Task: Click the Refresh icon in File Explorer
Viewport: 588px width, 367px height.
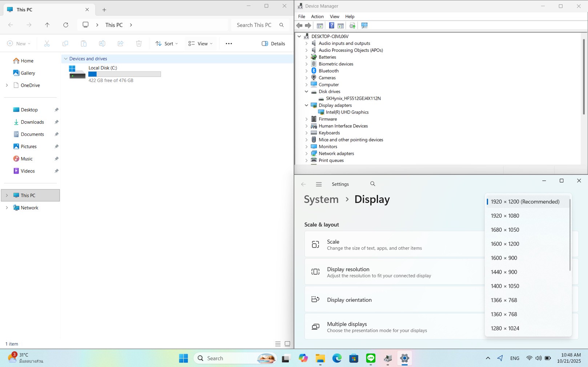Action: [66, 25]
